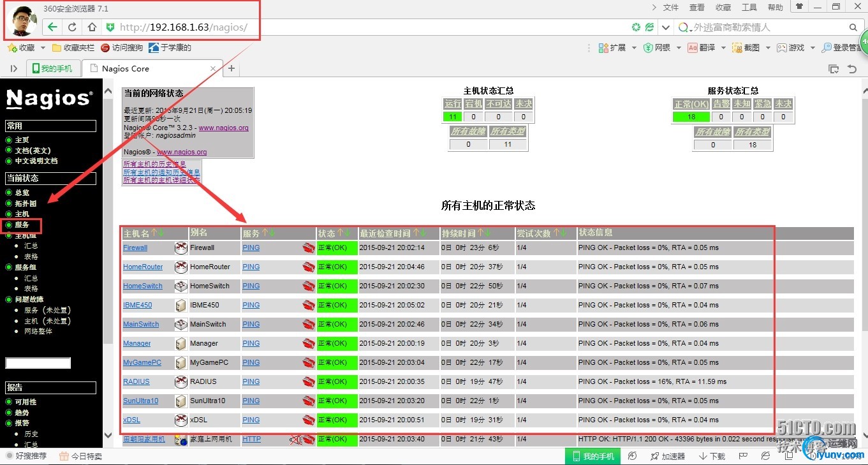This screenshot has height=465, width=868.
Task: Click the green 我的手机 status bar button
Action: tap(593, 456)
